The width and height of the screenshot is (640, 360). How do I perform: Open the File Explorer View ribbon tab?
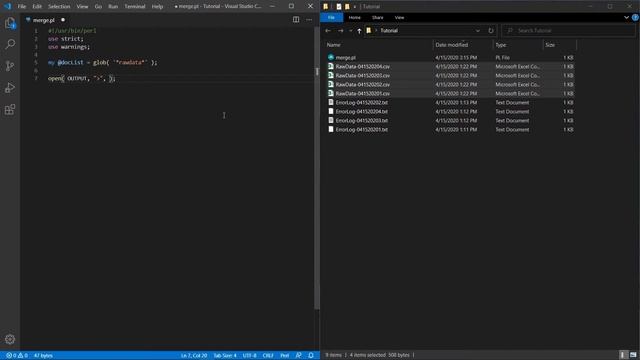400,18
